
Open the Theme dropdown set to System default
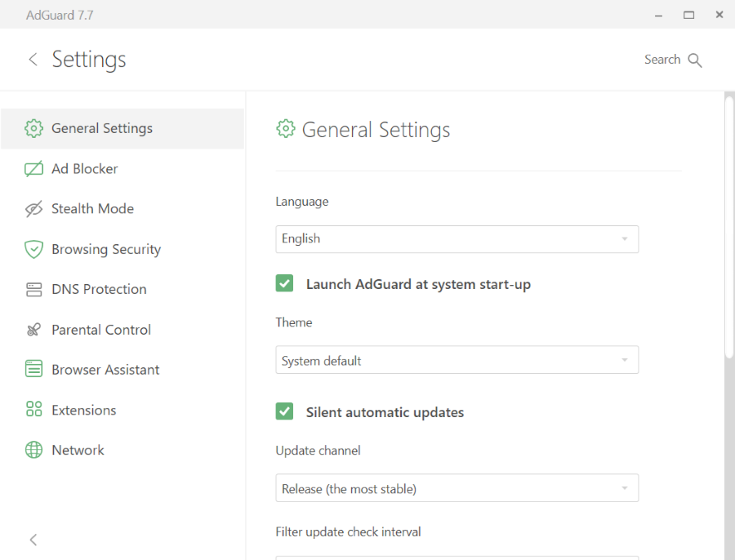[x=457, y=360]
